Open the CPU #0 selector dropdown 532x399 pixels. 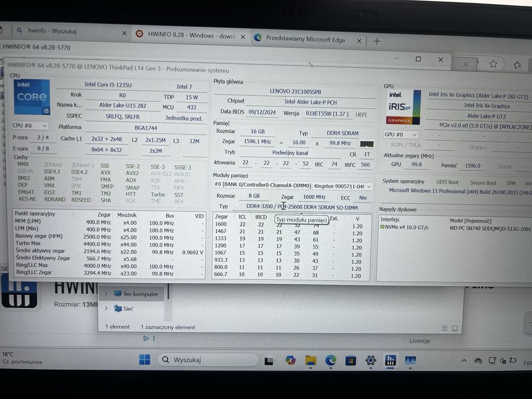(30, 126)
